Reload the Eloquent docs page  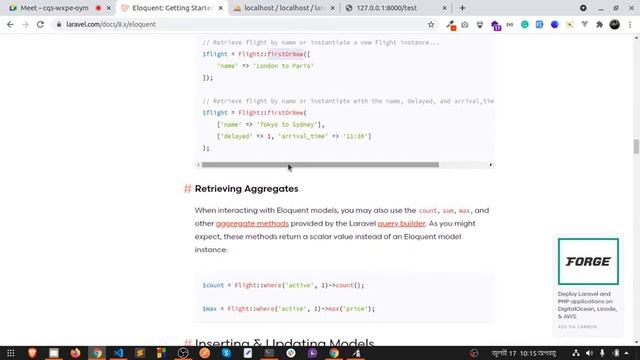coord(40,24)
